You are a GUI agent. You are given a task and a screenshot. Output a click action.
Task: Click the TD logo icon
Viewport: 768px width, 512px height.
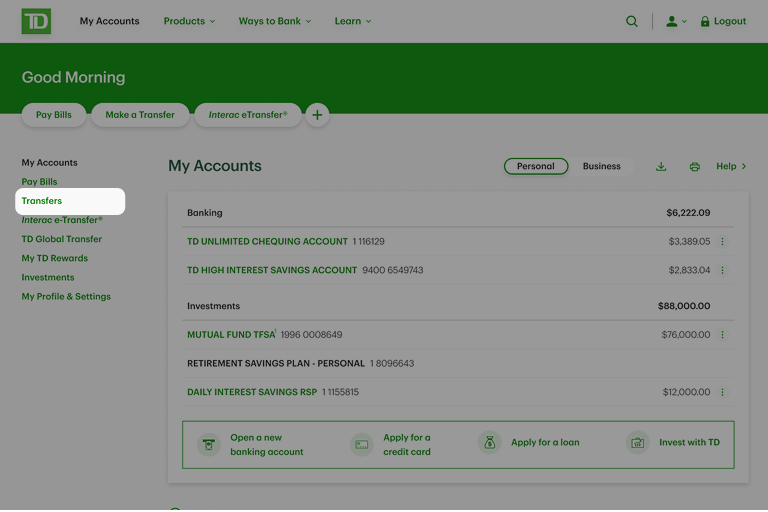36,21
